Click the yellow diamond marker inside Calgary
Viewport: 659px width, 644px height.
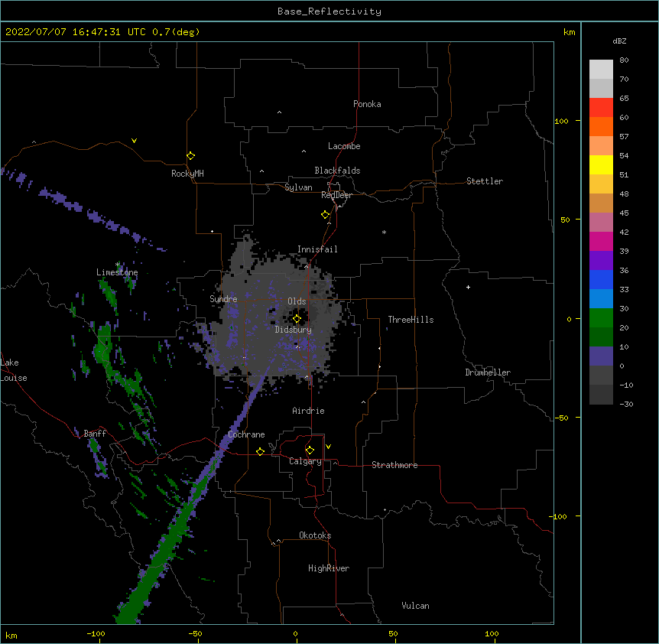[x=310, y=450]
